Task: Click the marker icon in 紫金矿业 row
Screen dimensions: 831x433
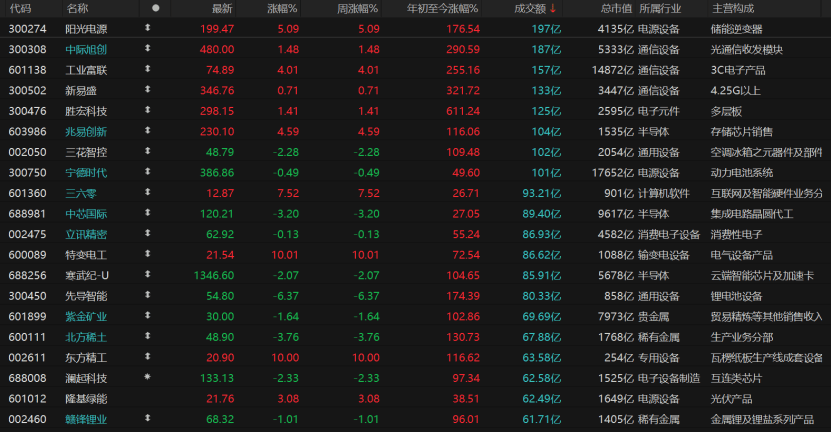Action: 148,316
